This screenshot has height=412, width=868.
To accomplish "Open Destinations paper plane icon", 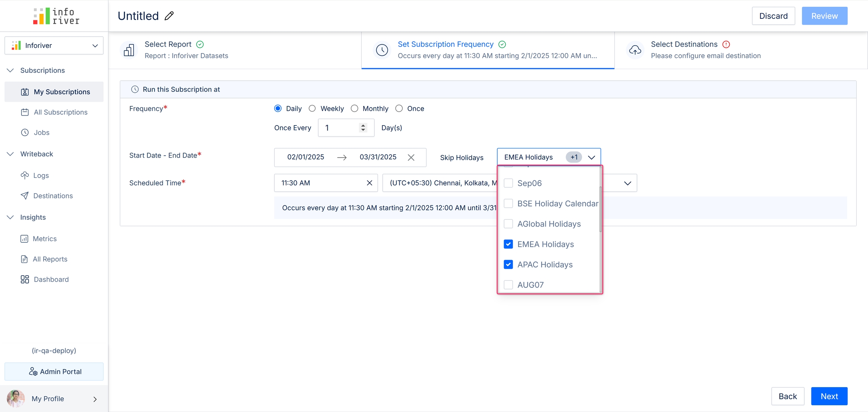I will [x=25, y=196].
